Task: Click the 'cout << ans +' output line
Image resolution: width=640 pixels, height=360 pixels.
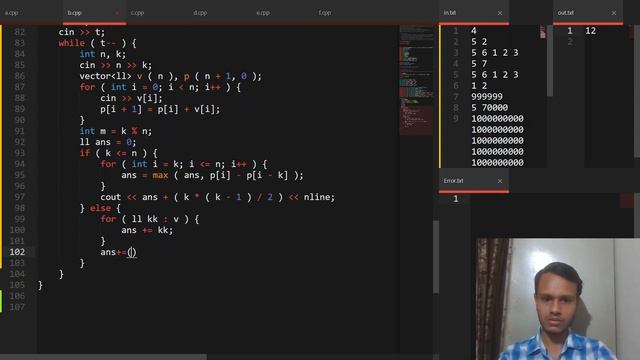Action: tap(218, 197)
